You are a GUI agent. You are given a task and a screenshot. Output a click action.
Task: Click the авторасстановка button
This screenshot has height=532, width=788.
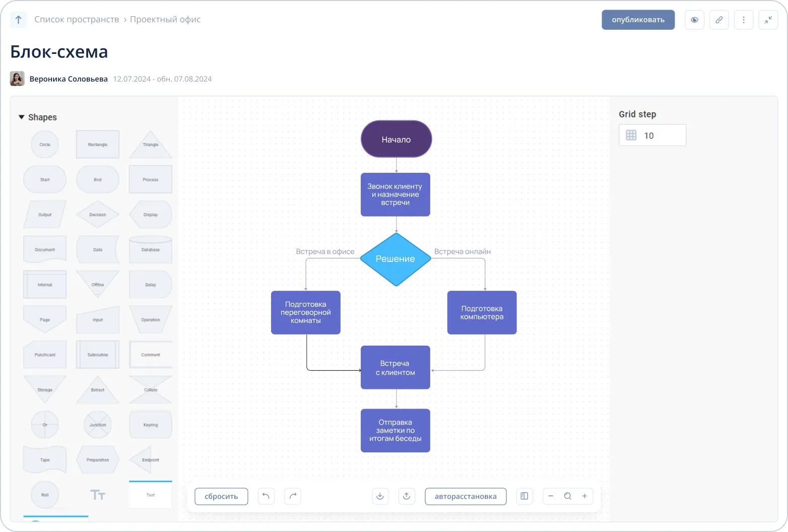coord(466,496)
